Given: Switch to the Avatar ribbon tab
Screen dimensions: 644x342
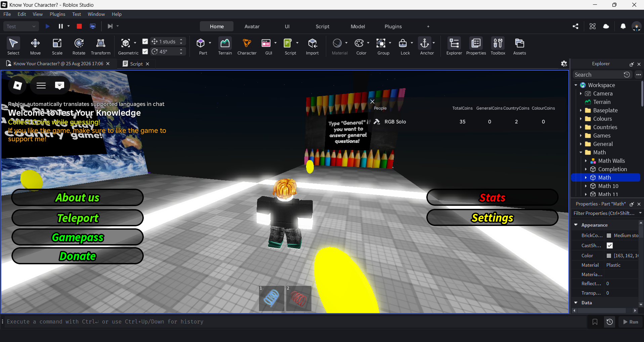Looking at the screenshot, I should (x=252, y=27).
